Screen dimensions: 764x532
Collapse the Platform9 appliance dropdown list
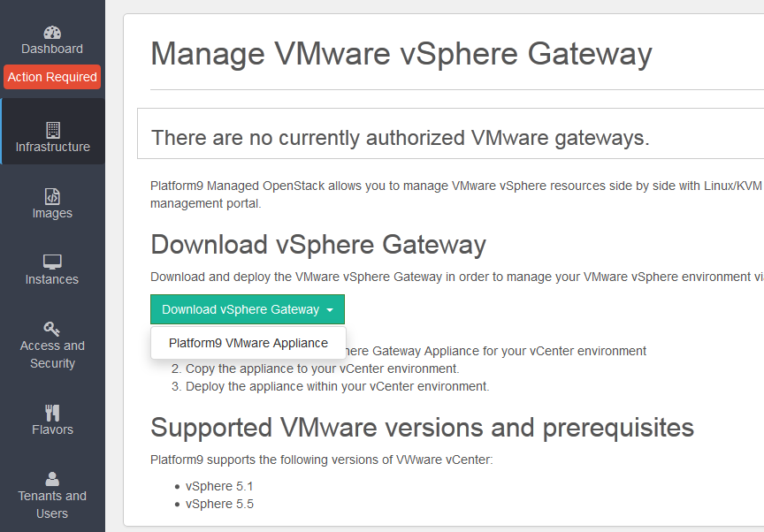click(247, 309)
